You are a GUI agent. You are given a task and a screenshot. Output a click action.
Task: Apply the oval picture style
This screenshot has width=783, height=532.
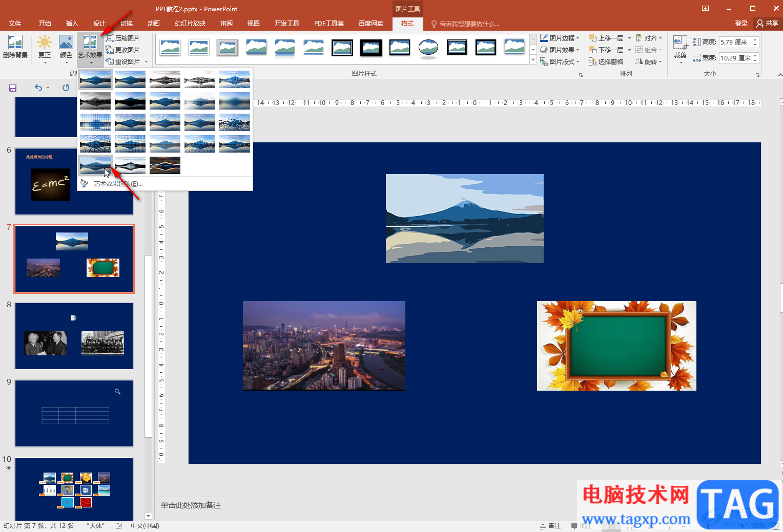click(x=428, y=48)
